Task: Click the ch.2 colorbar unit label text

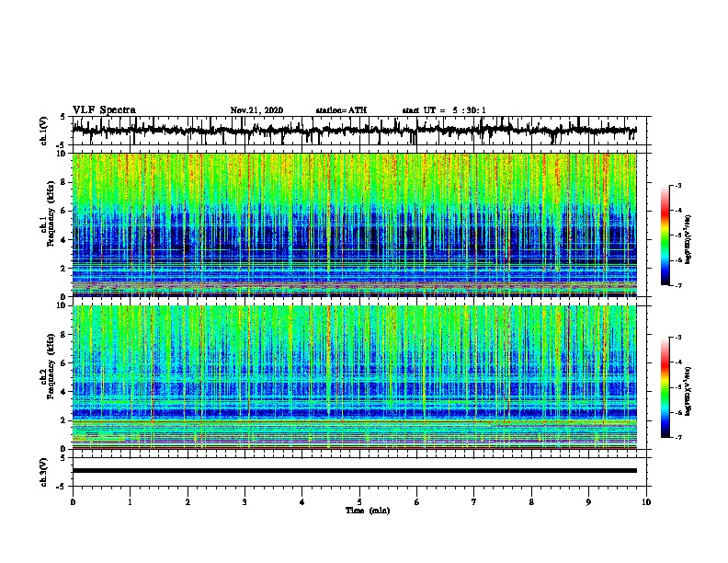Action: 688,392
